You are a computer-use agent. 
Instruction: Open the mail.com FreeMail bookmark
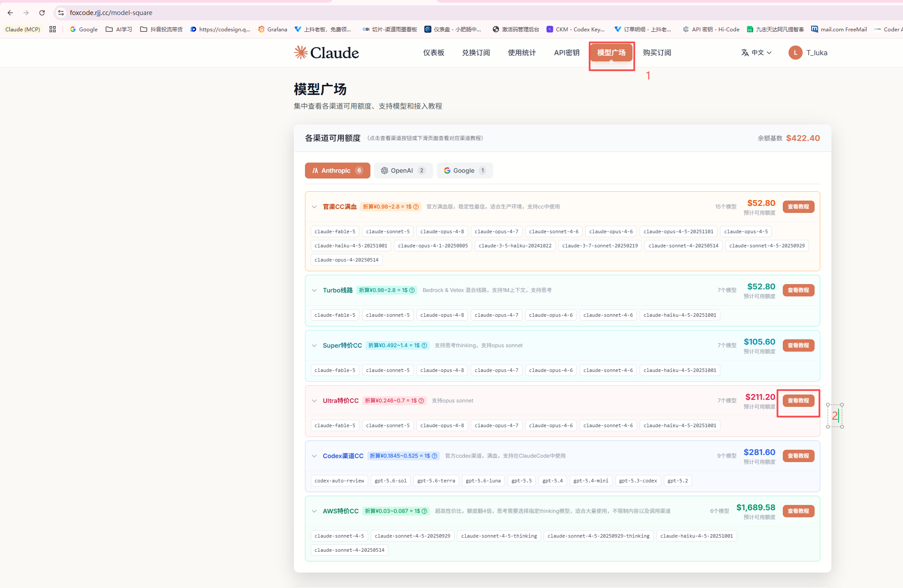839,29
